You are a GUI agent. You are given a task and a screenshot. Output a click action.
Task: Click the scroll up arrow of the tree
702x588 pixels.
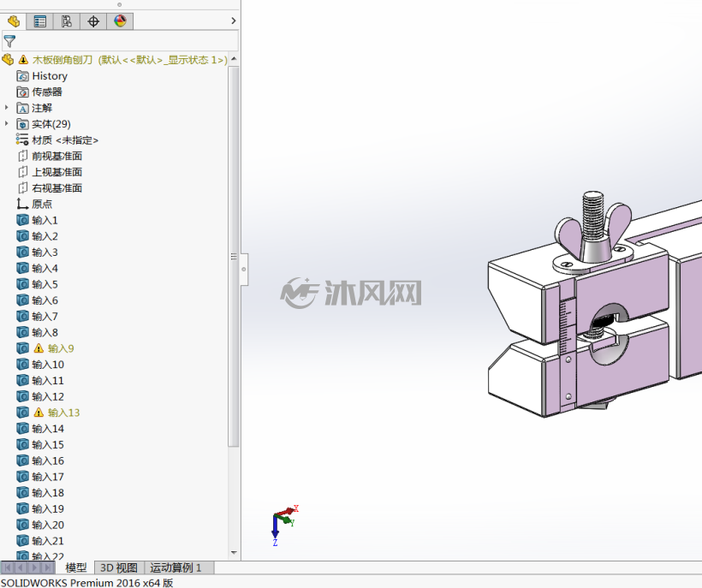234,60
